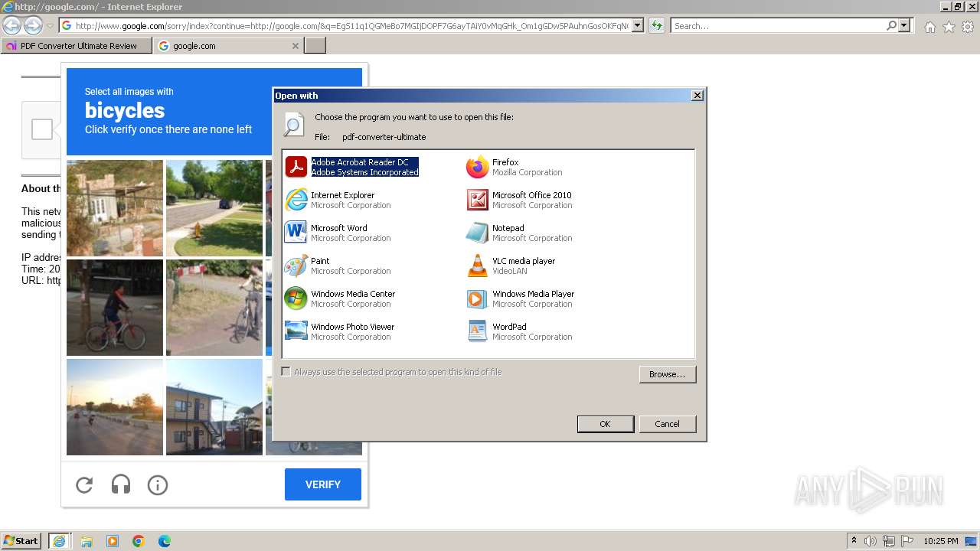The width and height of the screenshot is (980, 551).
Task: Open the captcha help info icon
Action: tap(158, 484)
